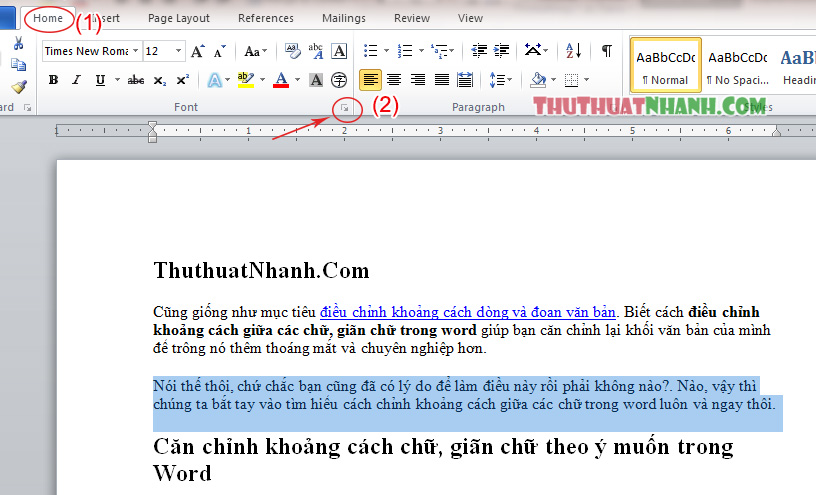Apply Character Shading icon
The height and width of the screenshot is (495, 816).
tap(315, 80)
